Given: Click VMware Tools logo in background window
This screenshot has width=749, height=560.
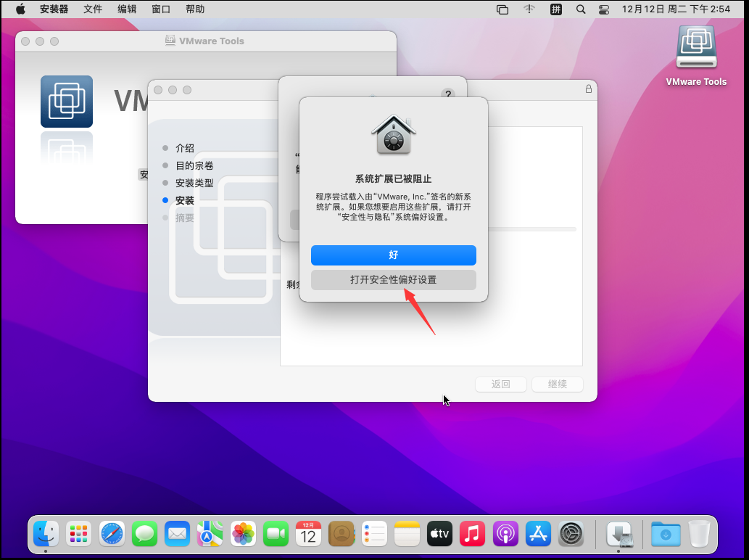Looking at the screenshot, I should point(67,102).
